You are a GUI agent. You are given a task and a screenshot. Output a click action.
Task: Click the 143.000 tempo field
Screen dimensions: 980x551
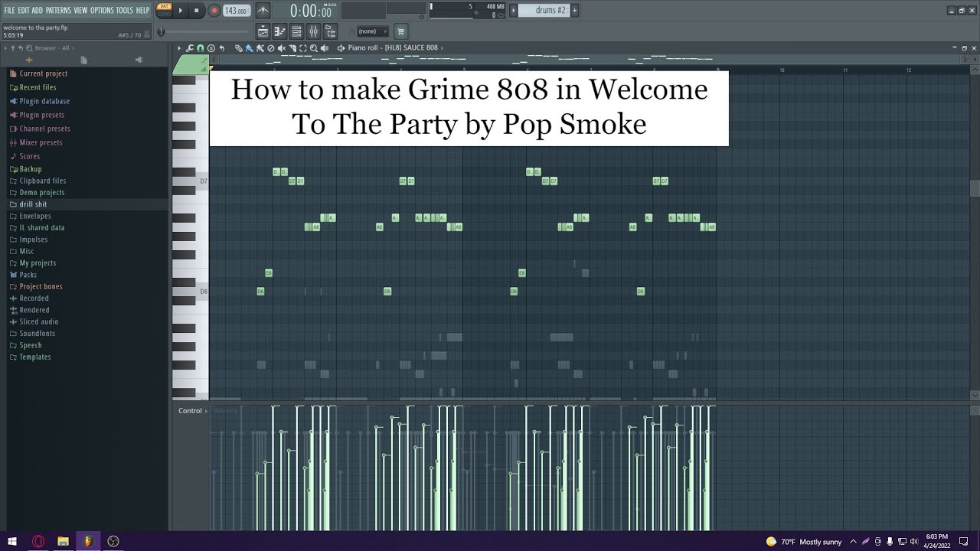click(236, 11)
